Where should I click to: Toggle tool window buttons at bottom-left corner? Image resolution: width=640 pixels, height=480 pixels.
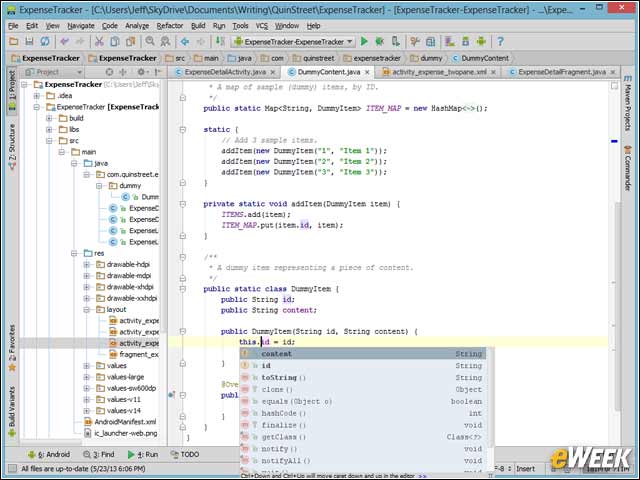13,469
